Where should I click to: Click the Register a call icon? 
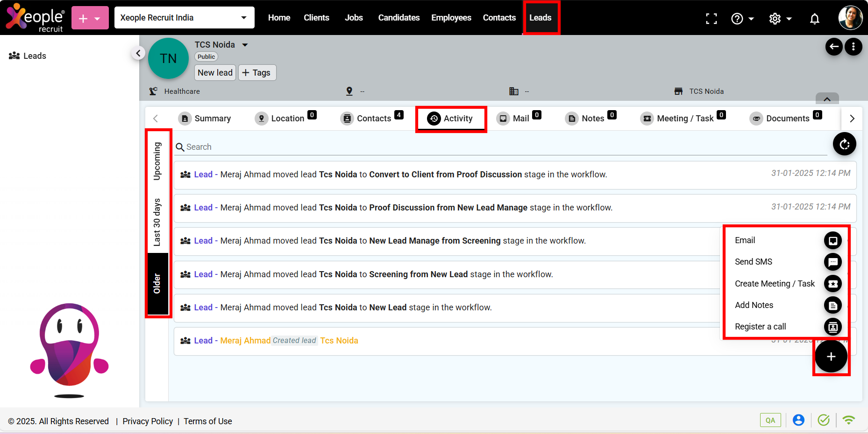(833, 327)
